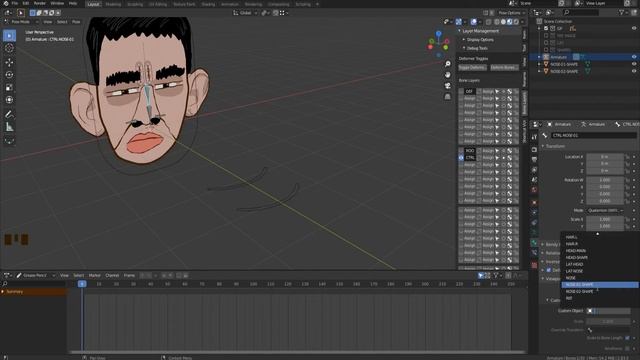This screenshot has height=360, width=640.
Task: Toggle the Wireframe checkbox
Action: tap(627, 348)
